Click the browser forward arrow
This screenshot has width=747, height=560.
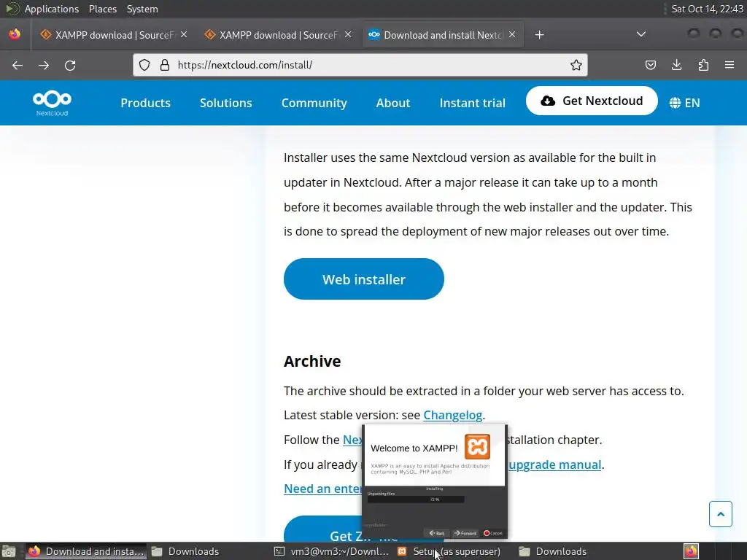pyautogui.click(x=44, y=65)
